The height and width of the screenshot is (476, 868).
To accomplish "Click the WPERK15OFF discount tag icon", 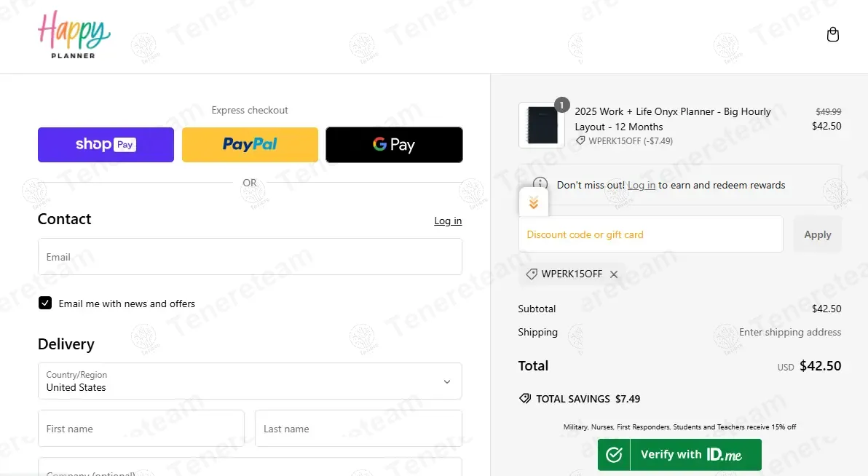I will tap(532, 274).
